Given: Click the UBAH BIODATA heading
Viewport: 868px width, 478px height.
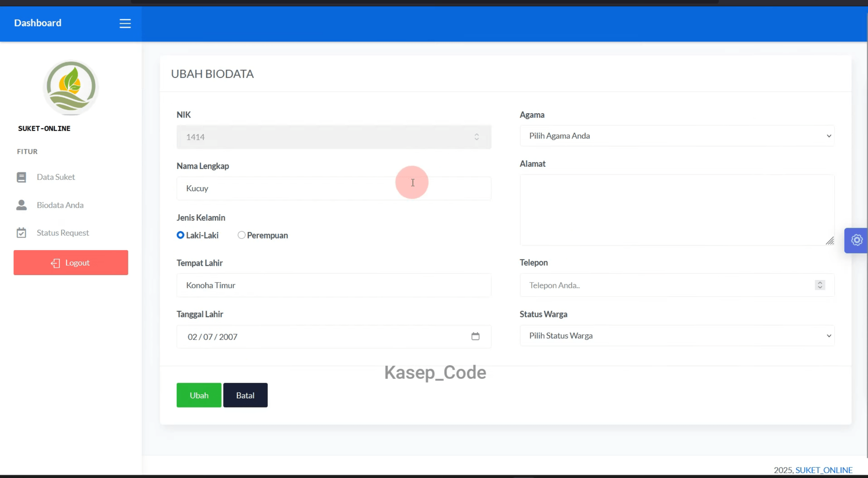Looking at the screenshot, I should [x=213, y=74].
